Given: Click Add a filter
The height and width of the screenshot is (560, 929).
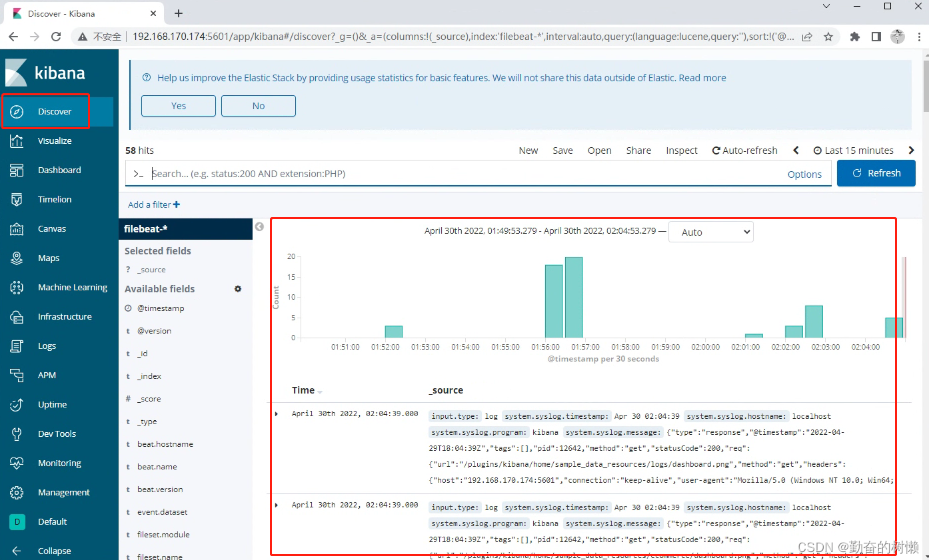Looking at the screenshot, I should coord(154,204).
